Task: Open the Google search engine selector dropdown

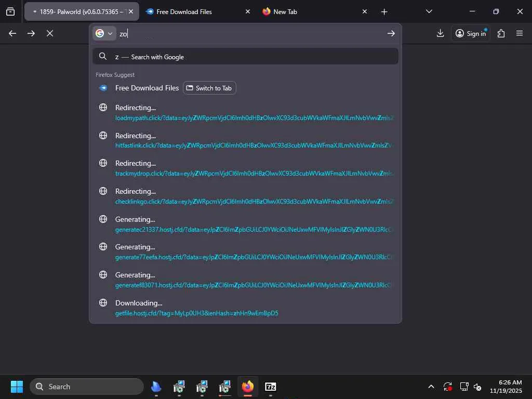Action: point(104,33)
